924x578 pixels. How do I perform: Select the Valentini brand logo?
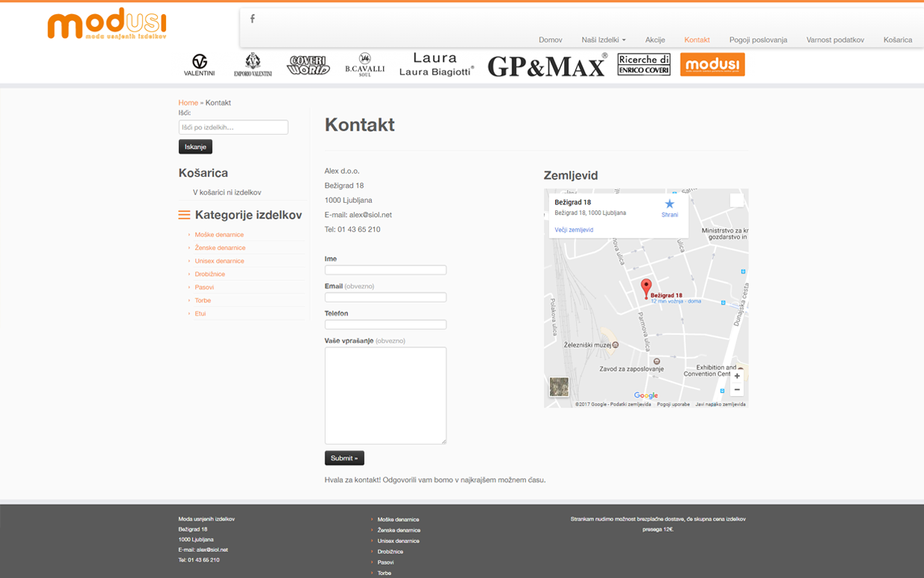198,64
